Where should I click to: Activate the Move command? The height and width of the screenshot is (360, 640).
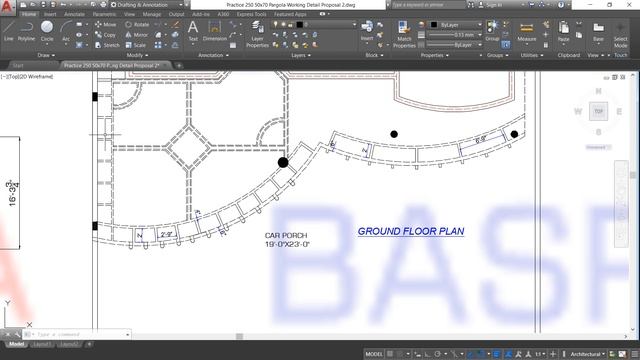105,24
